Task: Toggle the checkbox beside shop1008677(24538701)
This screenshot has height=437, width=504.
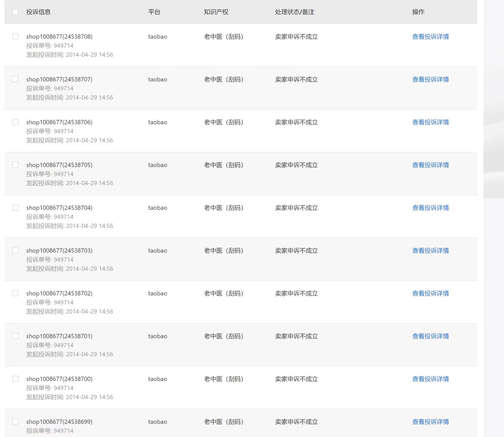Action: click(15, 336)
